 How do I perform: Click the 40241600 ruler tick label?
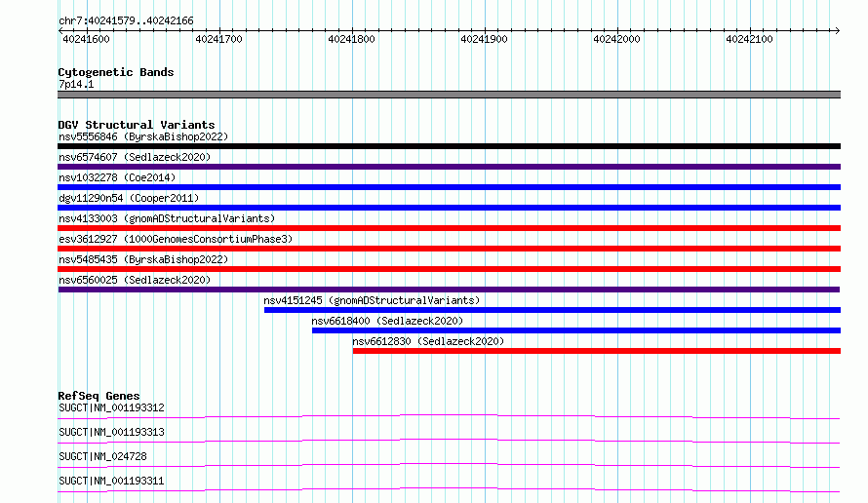[x=87, y=39]
